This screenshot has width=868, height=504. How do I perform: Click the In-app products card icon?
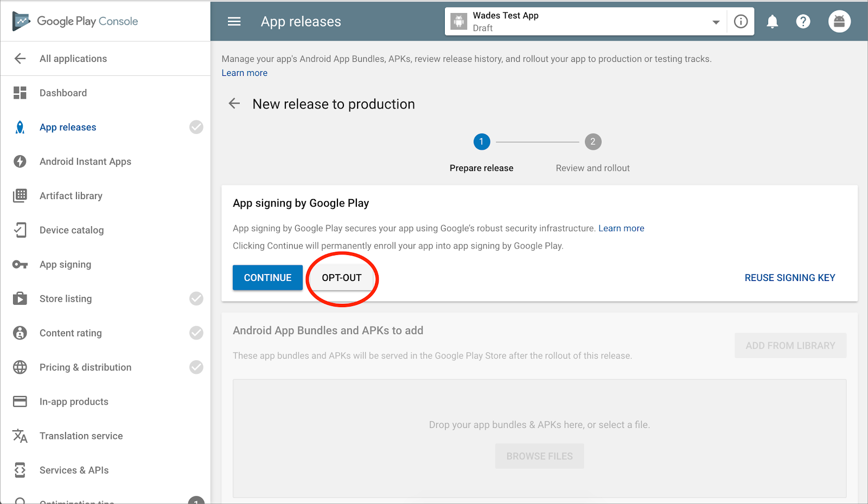pyautogui.click(x=20, y=401)
